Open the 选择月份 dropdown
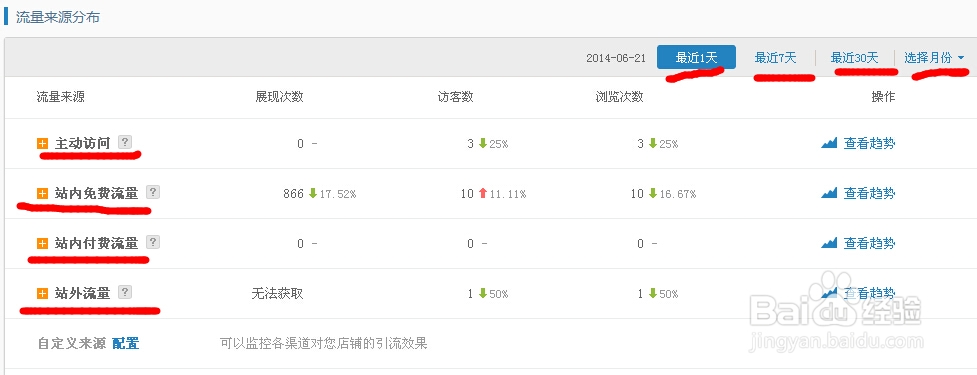Screen dimensions: 977x375 934,58
